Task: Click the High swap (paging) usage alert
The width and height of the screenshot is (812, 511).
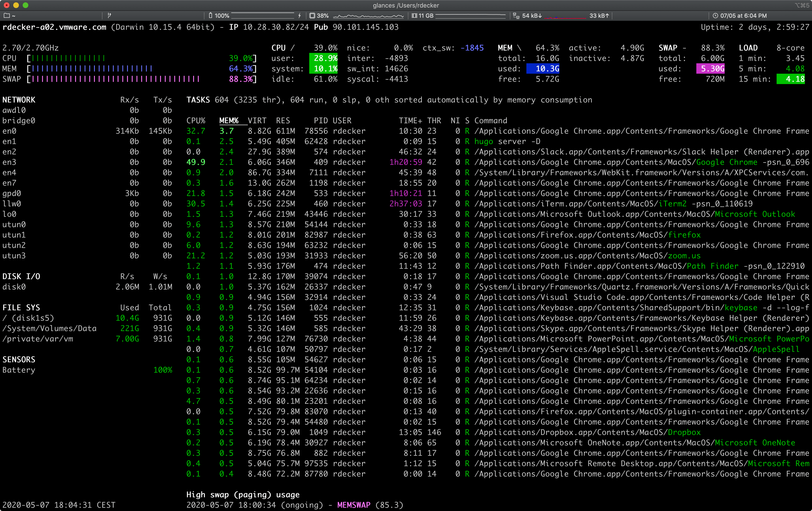Action: (243, 495)
